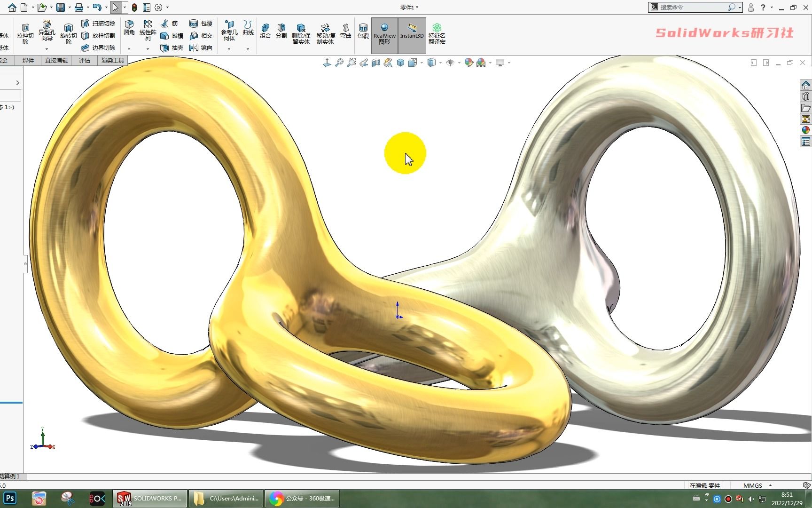
Task: Switch to the 焊件 weldments tab
Action: [28, 60]
